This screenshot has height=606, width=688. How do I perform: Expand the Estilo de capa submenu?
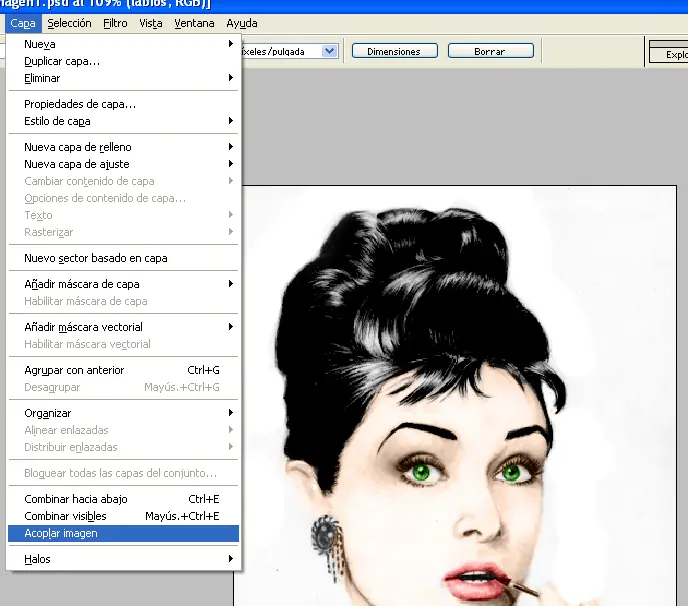click(x=57, y=121)
